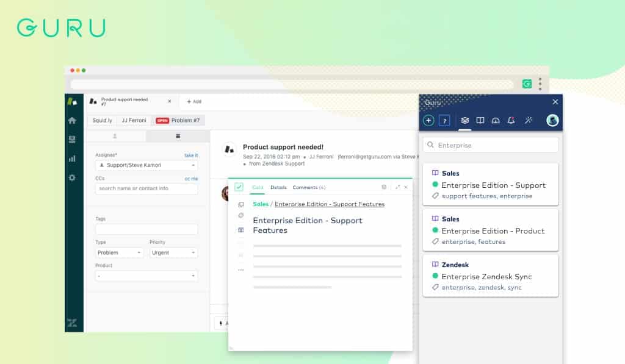Click the 'support features, enterprise' tags line
This screenshot has width=625, height=364.
[487, 196]
